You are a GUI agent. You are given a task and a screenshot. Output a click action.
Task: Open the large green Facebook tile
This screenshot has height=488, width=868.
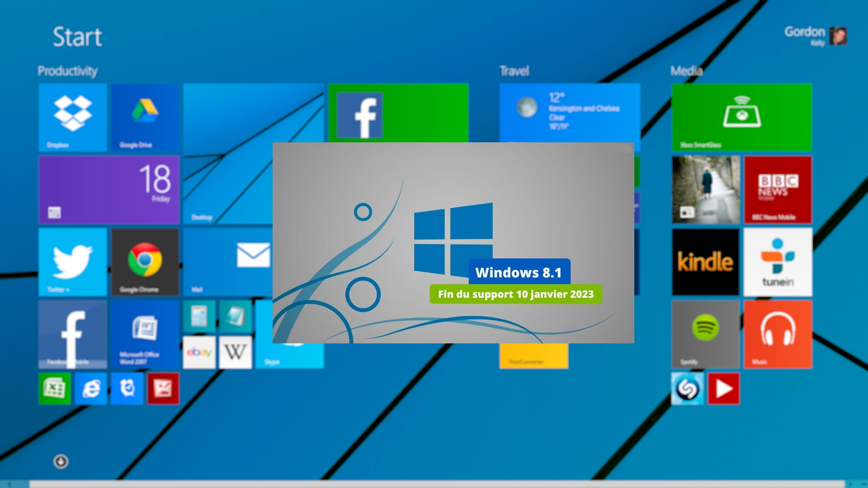398,113
